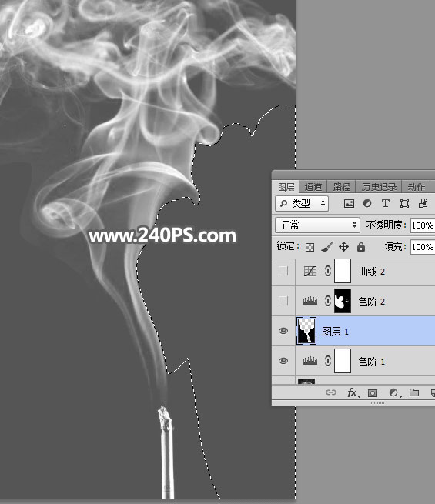The image size is (435, 504).
Task: Click the 填充 fill value field
Action: pos(423,247)
